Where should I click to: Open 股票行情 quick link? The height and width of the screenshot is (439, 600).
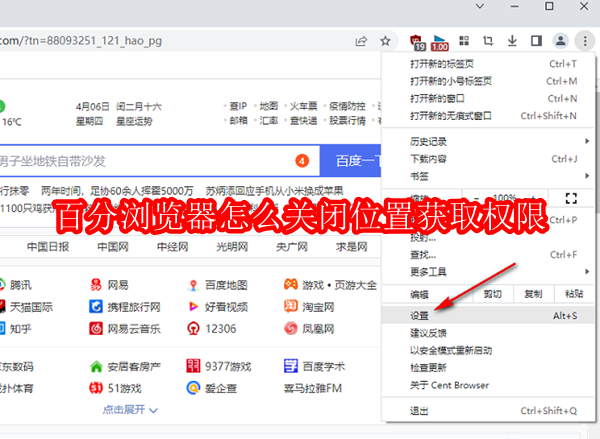coord(347,121)
